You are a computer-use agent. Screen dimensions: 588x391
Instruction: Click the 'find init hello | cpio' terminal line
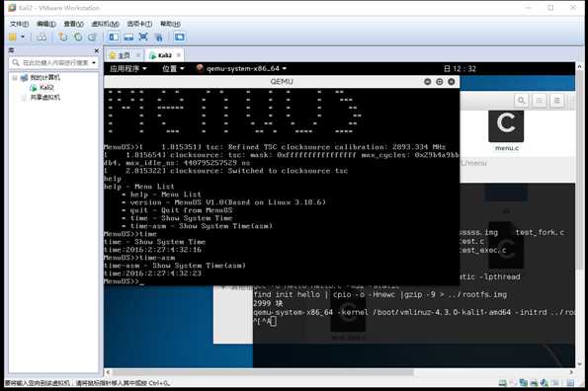379,295
